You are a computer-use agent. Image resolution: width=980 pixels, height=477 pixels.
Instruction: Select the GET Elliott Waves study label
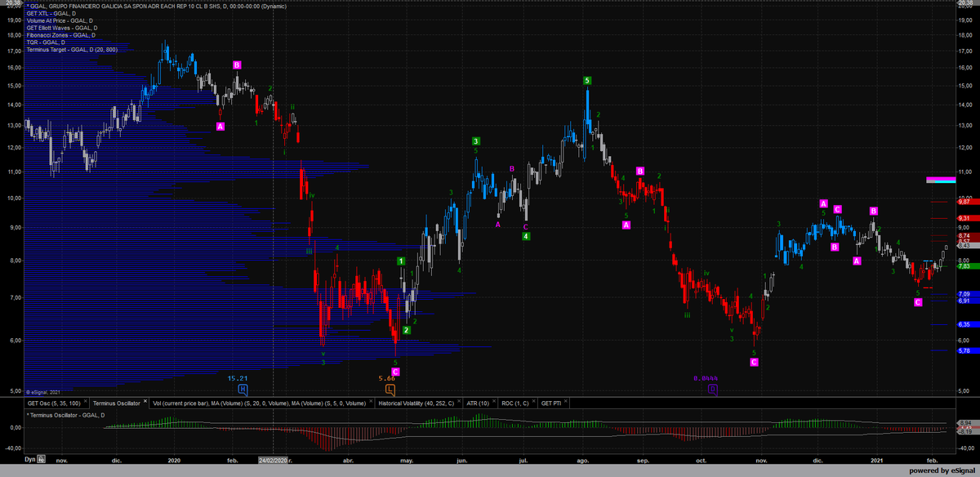[x=62, y=29]
